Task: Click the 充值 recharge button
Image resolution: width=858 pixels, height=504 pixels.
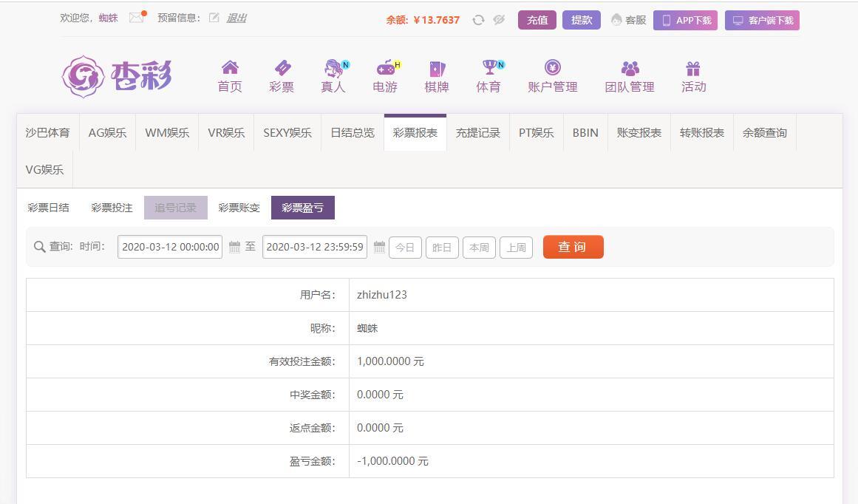Action: coord(537,20)
